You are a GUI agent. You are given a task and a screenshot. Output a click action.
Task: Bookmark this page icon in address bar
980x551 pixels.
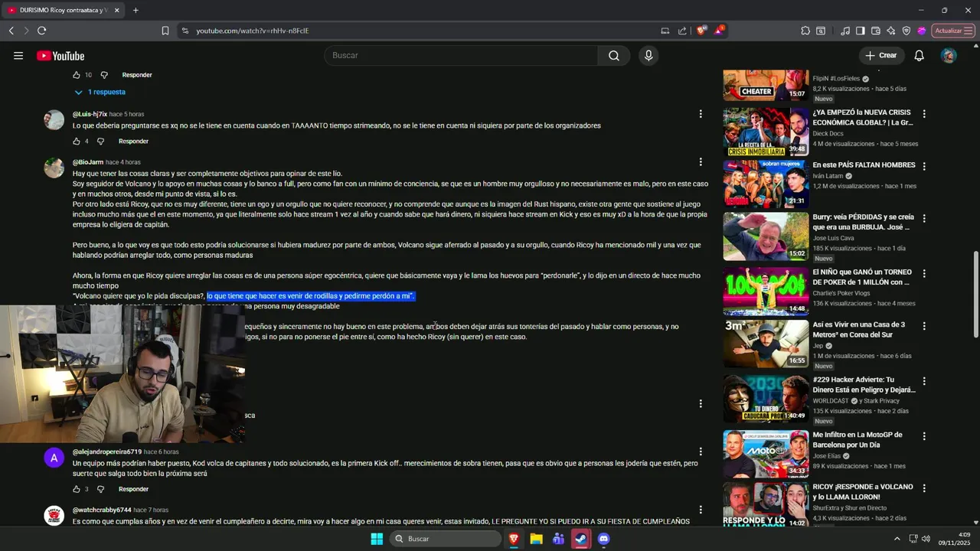coord(165,31)
